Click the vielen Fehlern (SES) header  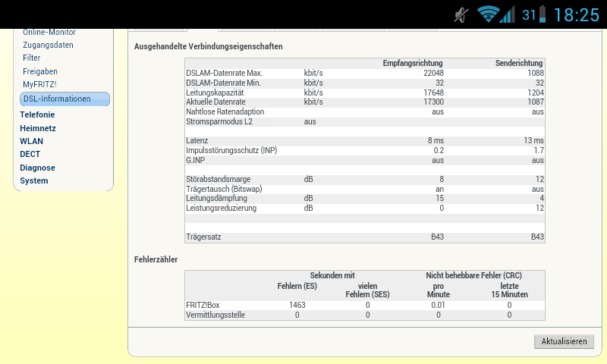(x=367, y=290)
